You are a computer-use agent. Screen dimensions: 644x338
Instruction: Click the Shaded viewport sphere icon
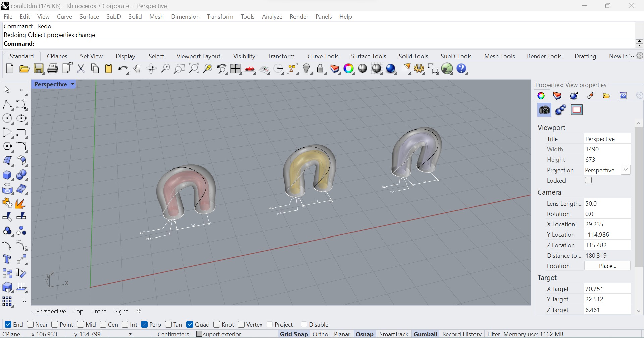click(x=363, y=68)
